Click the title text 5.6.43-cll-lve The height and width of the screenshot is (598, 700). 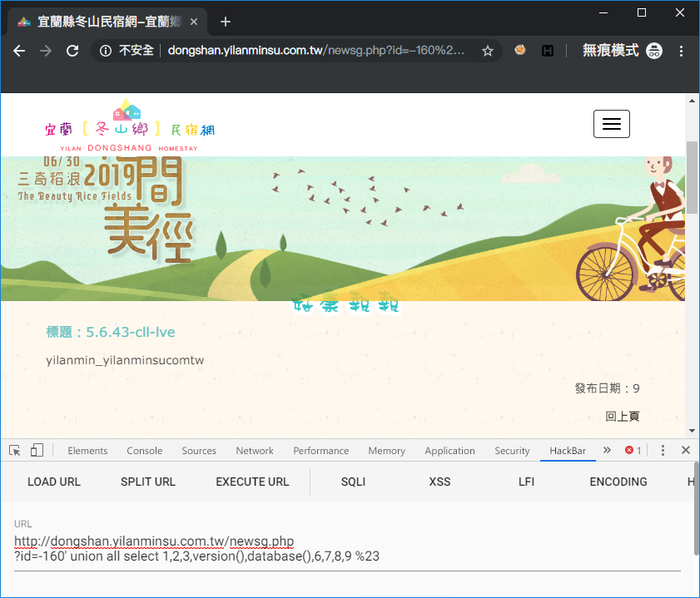coord(130,332)
